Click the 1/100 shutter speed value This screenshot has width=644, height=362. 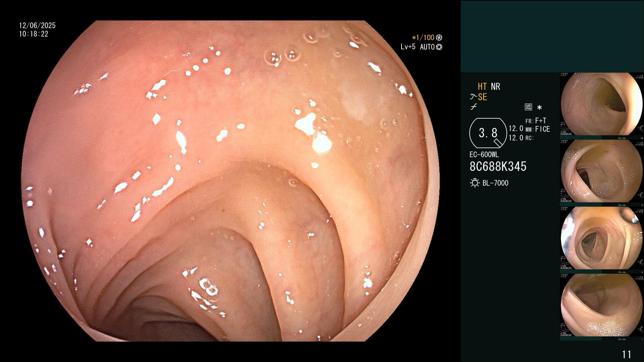[x=423, y=38]
